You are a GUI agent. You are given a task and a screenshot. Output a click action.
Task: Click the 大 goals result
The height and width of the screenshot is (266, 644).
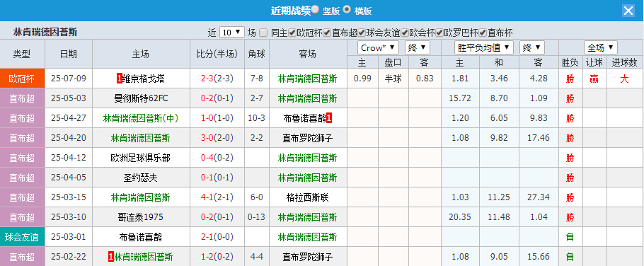coord(624,79)
